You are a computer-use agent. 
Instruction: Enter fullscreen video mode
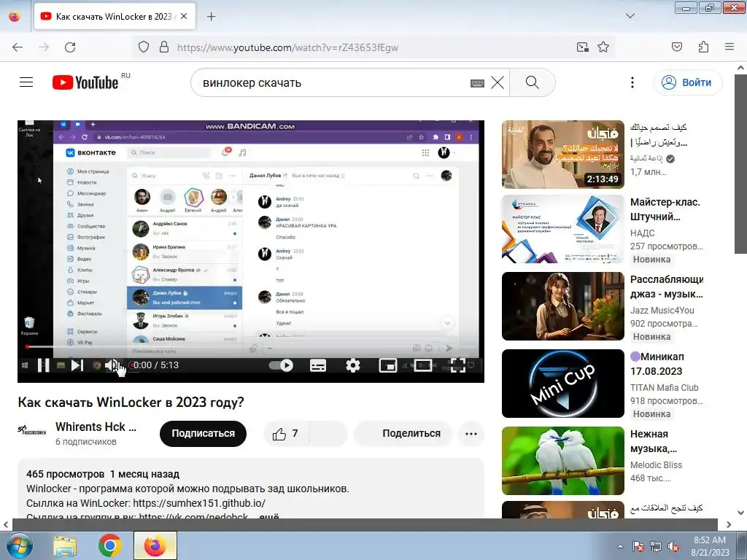[458, 365]
